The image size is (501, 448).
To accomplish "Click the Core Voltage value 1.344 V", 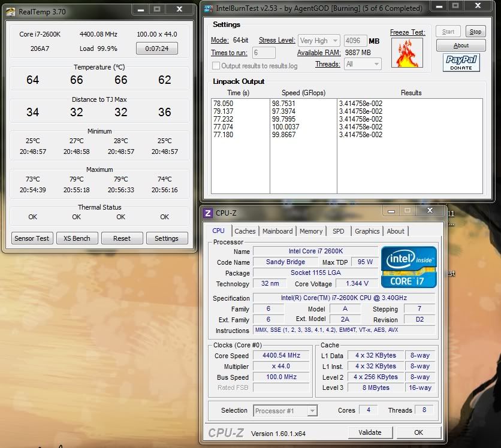I will tap(357, 283).
